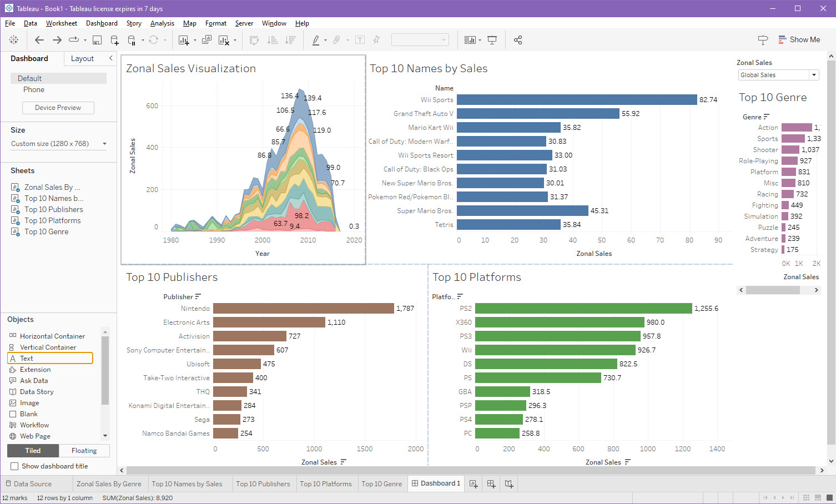Open the Show/Hide Cards dropdown arrow
Image resolution: width=836 pixels, height=504 pixels.
tap(480, 40)
